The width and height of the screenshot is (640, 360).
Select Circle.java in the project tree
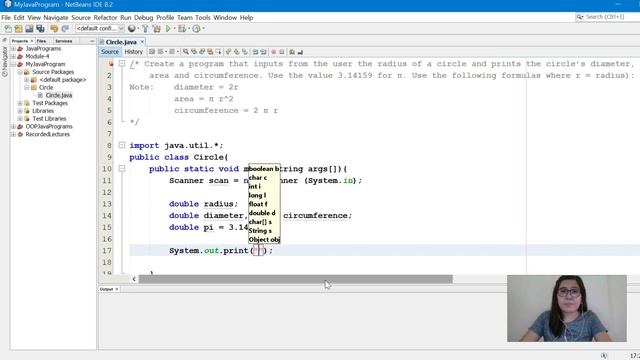pyautogui.click(x=59, y=95)
